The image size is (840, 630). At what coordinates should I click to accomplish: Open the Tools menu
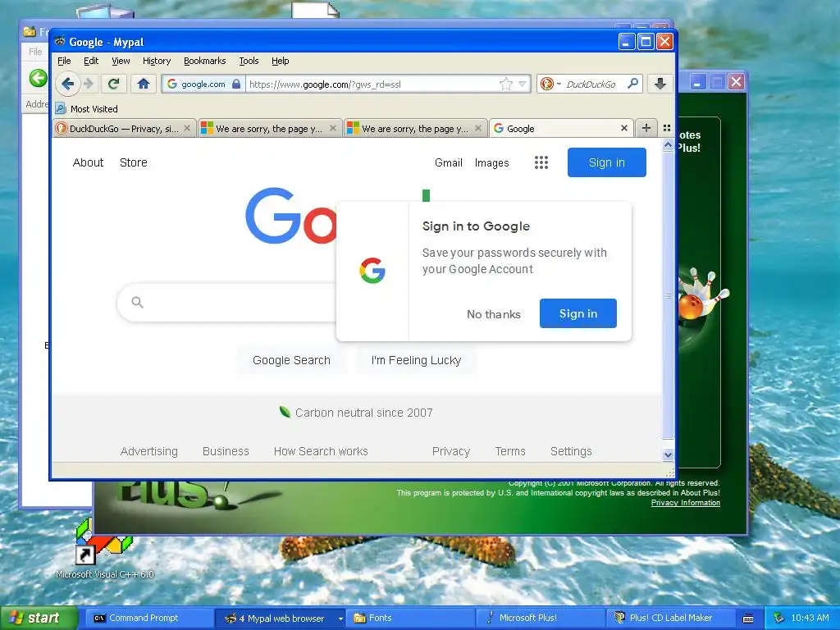[x=249, y=61]
